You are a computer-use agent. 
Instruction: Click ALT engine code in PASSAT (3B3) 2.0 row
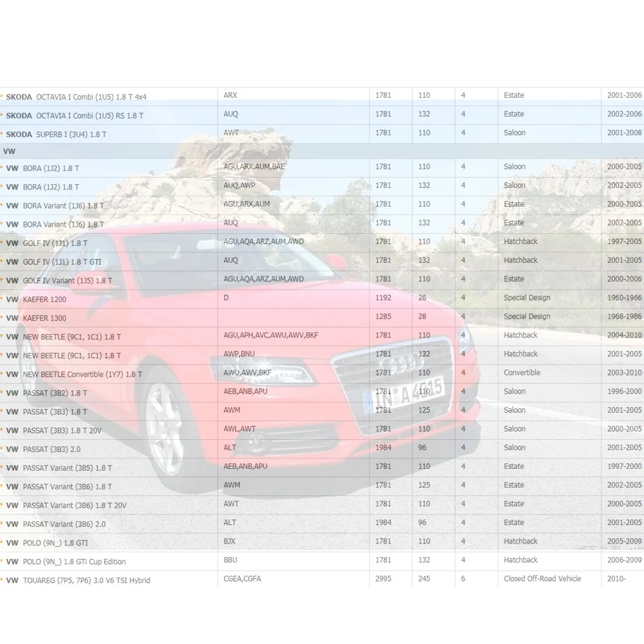230,448
